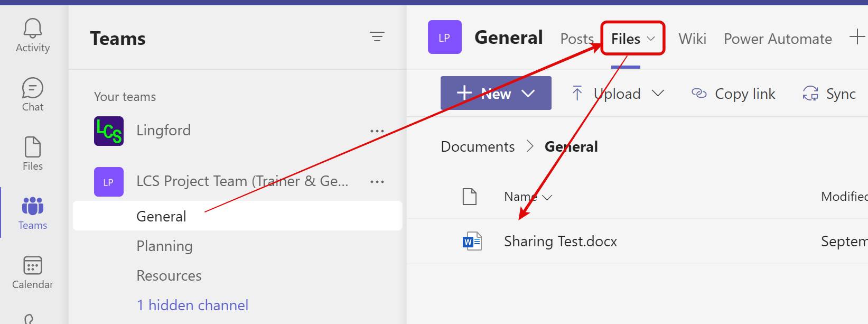The height and width of the screenshot is (324, 868).
Task: Click the Sync button
Action: tap(829, 94)
